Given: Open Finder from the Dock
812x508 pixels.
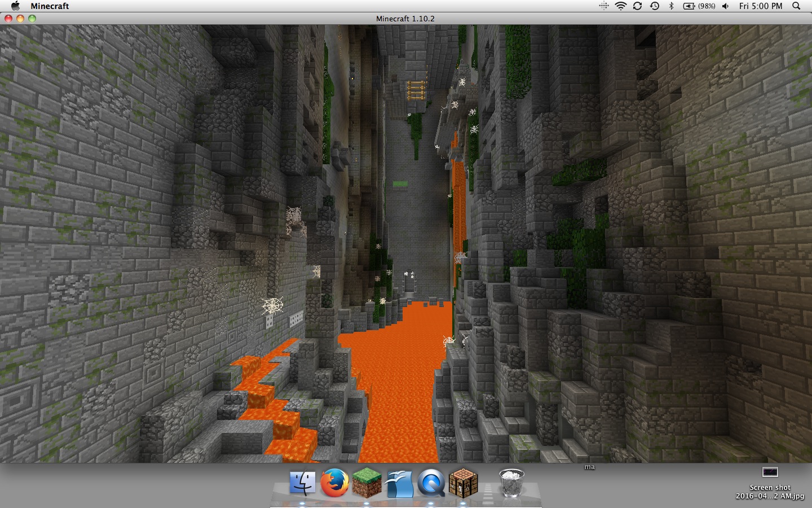Looking at the screenshot, I should point(302,483).
